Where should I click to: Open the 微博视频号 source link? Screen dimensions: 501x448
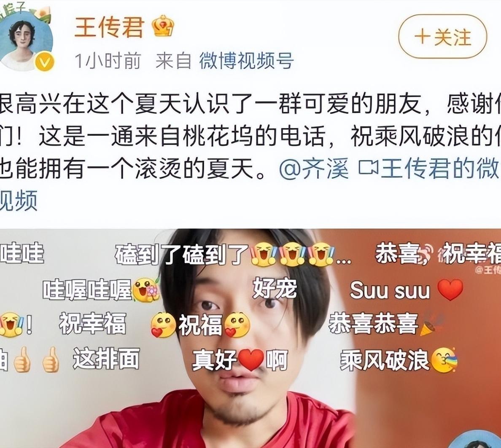tap(246, 61)
